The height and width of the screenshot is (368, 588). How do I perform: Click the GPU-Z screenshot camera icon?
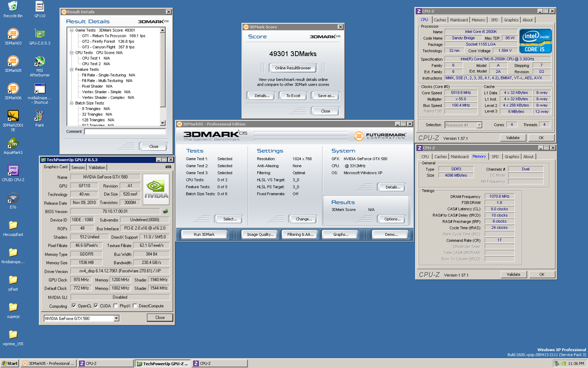click(168, 167)
